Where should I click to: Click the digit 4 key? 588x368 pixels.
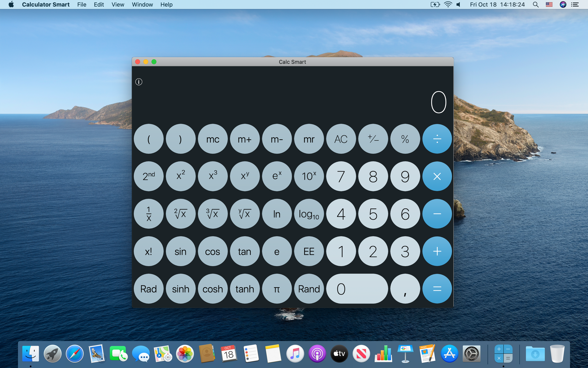[x=341, y=214]
